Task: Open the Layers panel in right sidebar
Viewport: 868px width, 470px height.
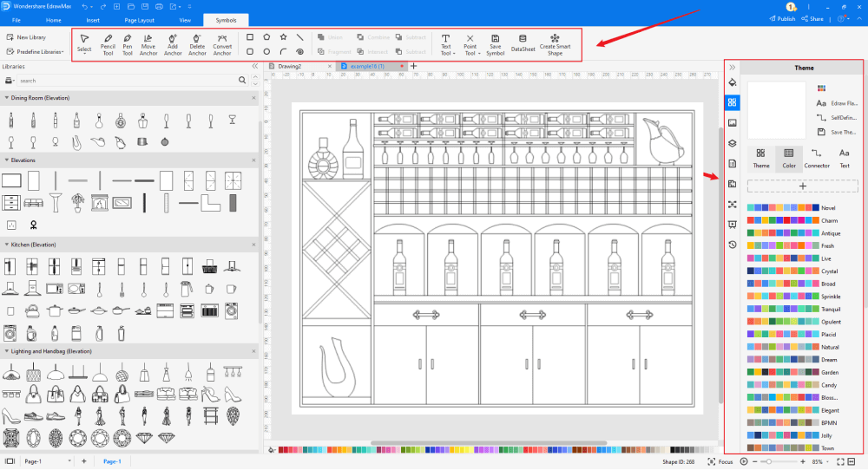Action: point(733,143)
